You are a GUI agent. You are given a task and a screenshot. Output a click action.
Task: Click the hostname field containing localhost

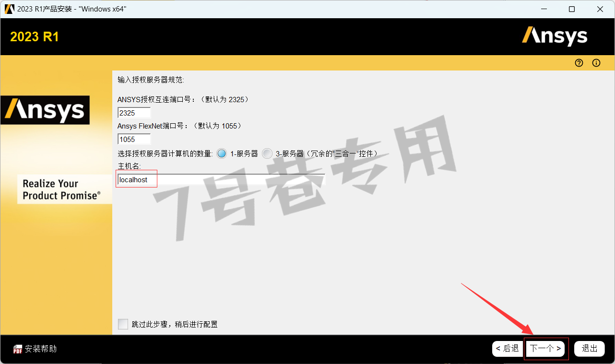[221, 180]
